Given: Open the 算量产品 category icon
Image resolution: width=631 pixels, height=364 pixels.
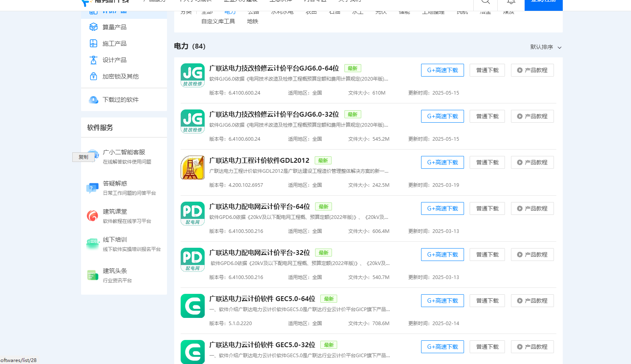Looking at the screenshot, I should pyautogui.click(x=94, y=27).
